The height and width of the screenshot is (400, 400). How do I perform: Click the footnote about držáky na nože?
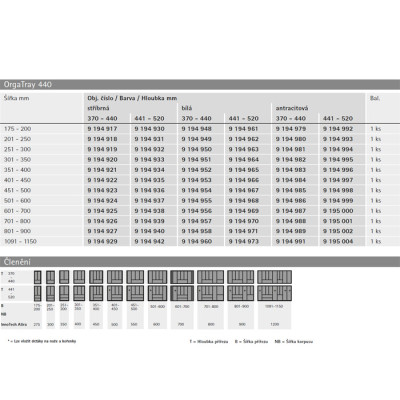click(42, 341)
